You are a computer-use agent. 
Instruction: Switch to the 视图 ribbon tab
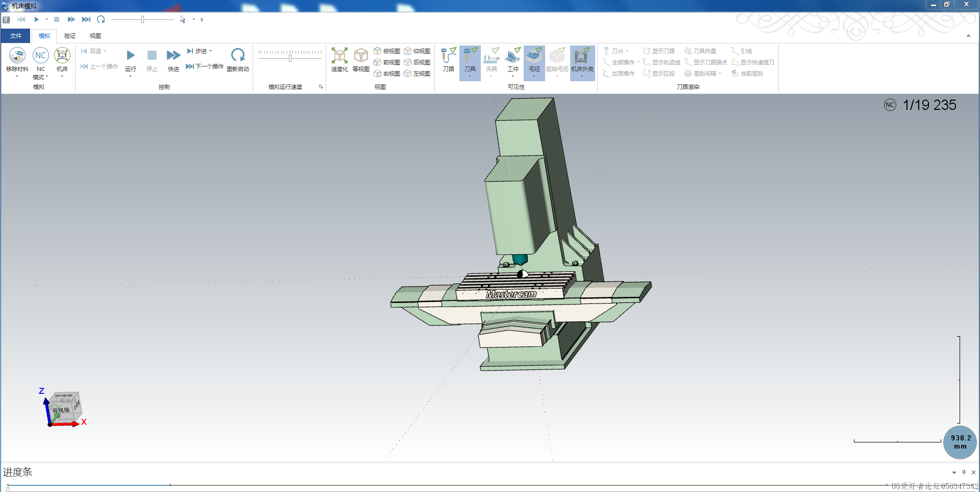pyautogui.click(x=95, y=36)
